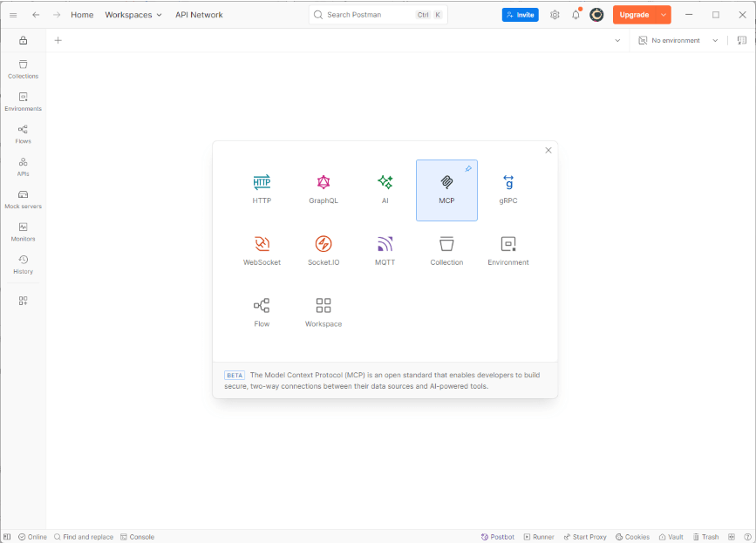
Task: Open the Home page
Action: point(82,15)
